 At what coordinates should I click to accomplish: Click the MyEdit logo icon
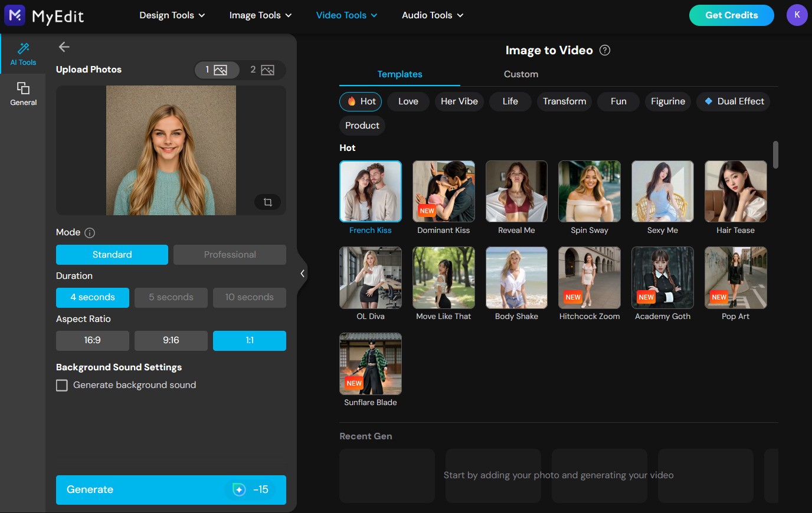pos(15,15)
